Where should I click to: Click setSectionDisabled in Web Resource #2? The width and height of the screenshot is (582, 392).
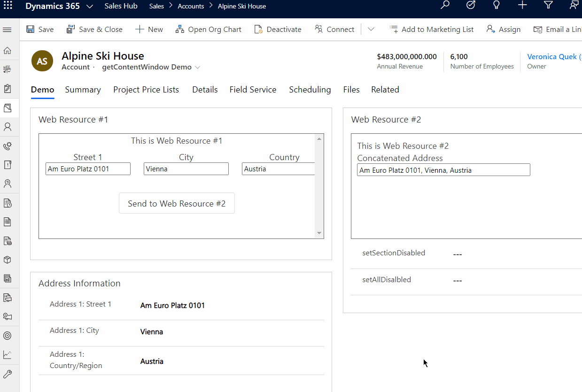click(394, 253)
